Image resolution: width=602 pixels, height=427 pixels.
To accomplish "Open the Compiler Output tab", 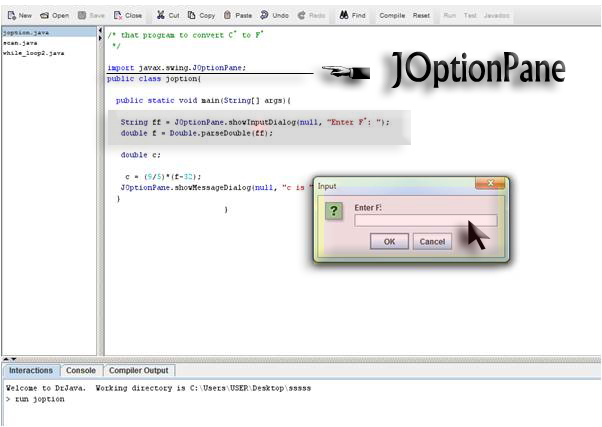I will [138, 371].
